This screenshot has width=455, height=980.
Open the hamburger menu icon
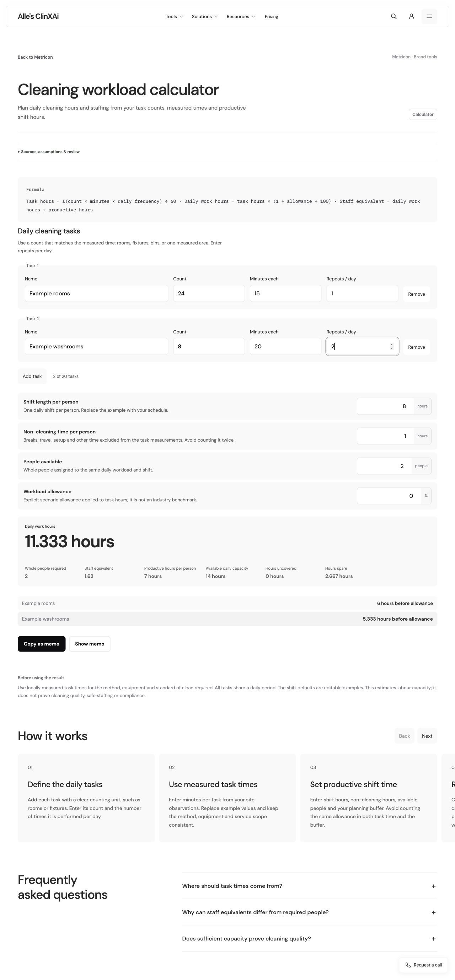[x=429, y=16]
